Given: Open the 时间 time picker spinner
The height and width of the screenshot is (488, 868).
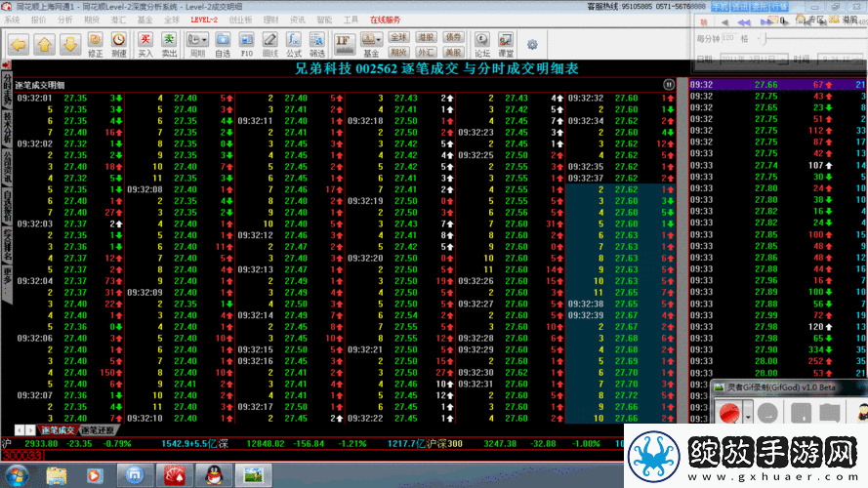Looking at the screenshot, I should pos(859,60).
